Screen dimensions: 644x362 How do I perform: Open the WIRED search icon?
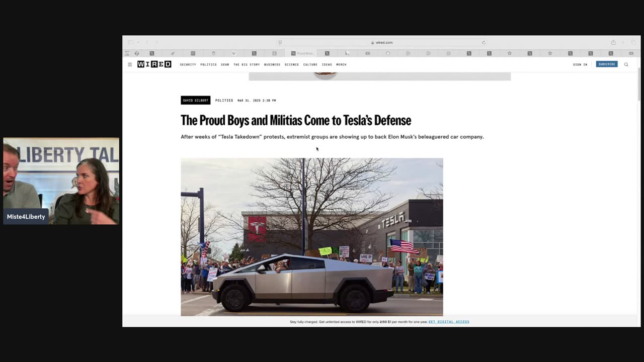tap(626, 64)
